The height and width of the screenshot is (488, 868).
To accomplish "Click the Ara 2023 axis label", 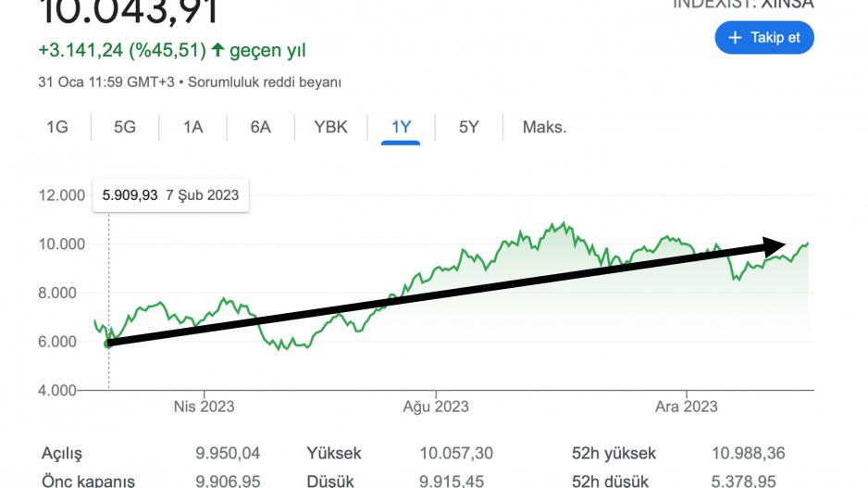I will [686, 407].
